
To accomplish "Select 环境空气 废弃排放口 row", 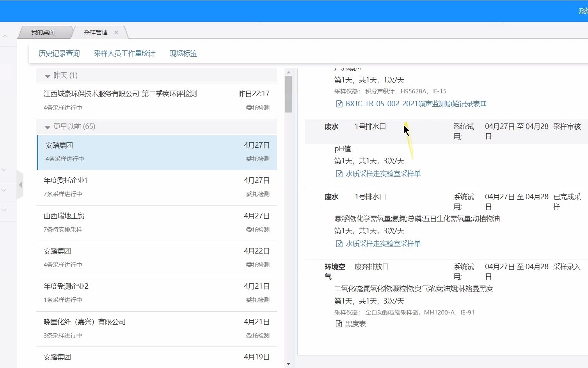I will [x=446, y=272].
